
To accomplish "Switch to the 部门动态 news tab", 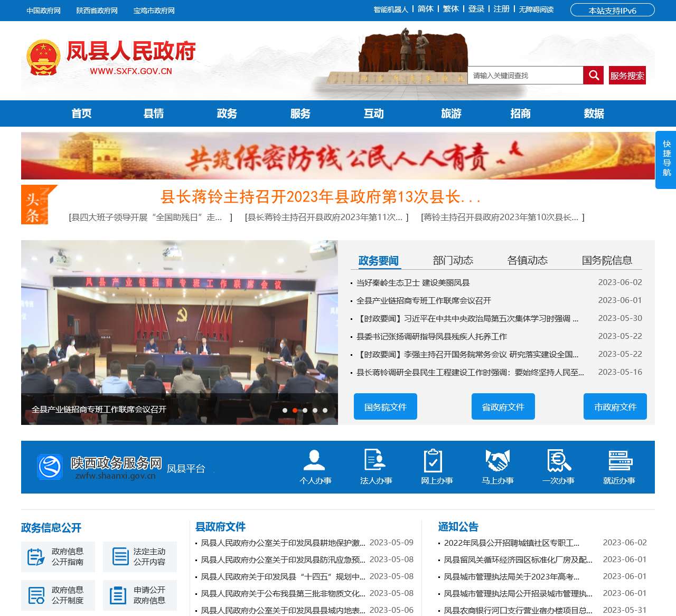I will pyautogui.click(x=453, y=260).
